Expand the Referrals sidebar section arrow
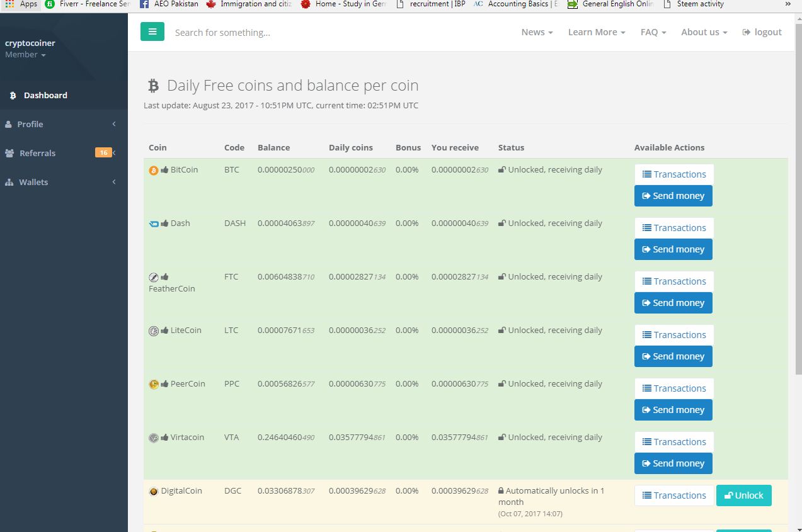Screen dimensions: 802x532 point(115,153)
